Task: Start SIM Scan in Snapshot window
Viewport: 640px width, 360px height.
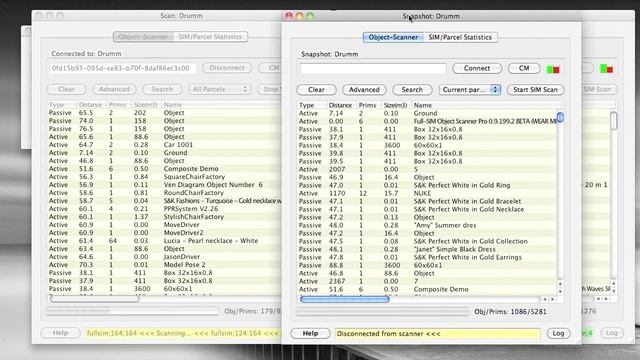Action: tap(535, 90)
